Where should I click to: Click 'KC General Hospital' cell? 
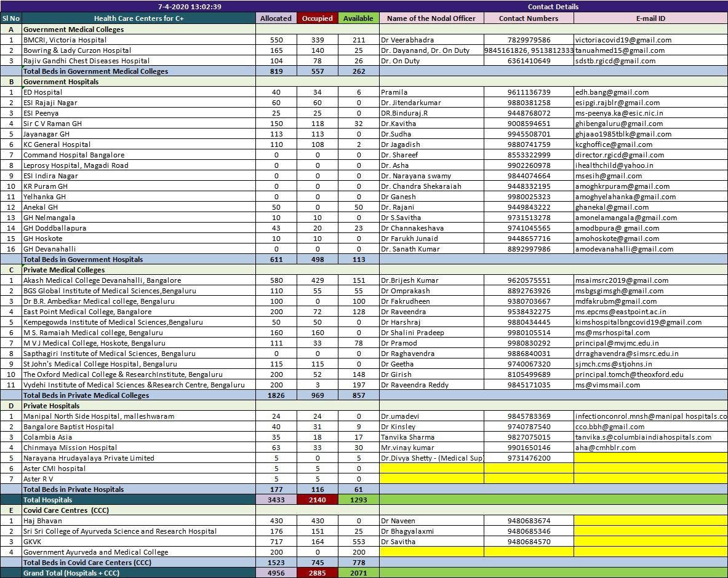pyautogui.click(x=139, y=144)
